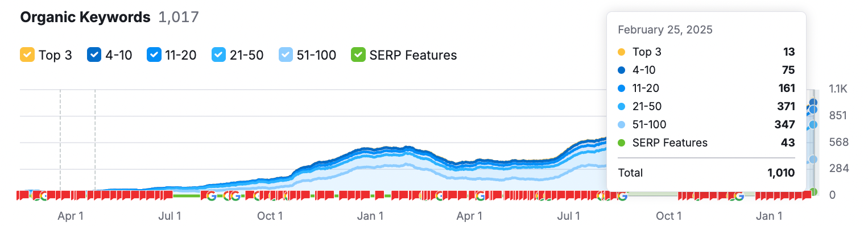The height and width of the screenshot is (226, 868).
Task: Click the 1,017 keyword count
Action: pos(179,17)
